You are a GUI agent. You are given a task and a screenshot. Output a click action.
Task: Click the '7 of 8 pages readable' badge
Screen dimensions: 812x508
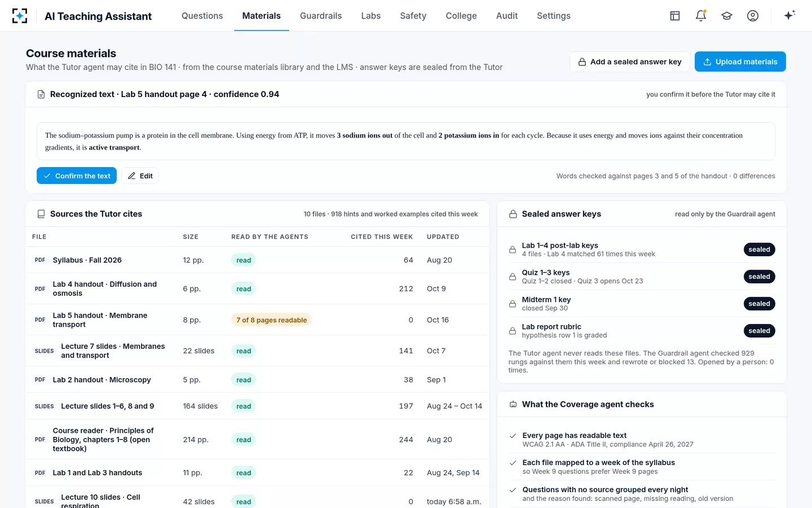tap(272, 320)
